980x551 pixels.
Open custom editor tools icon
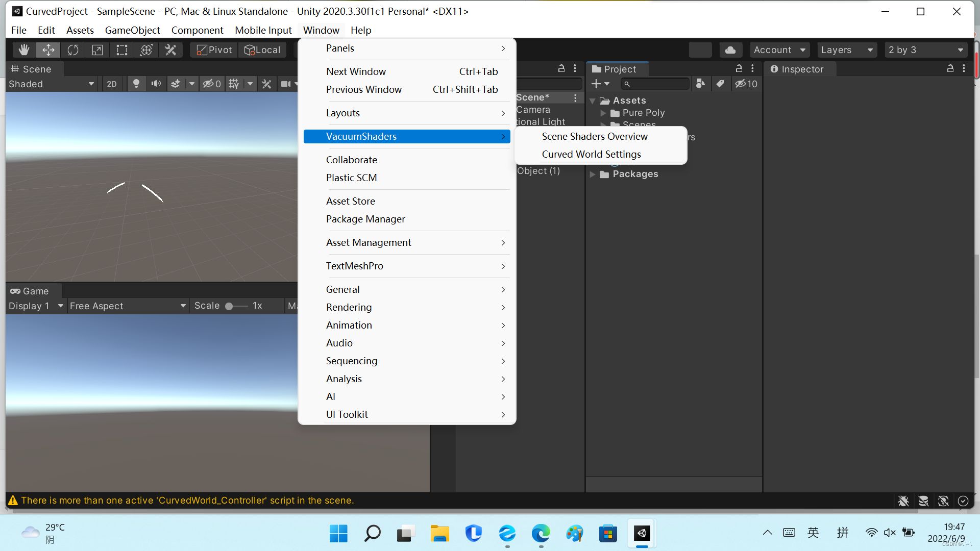pyautogui.click(x=170, y=50)
